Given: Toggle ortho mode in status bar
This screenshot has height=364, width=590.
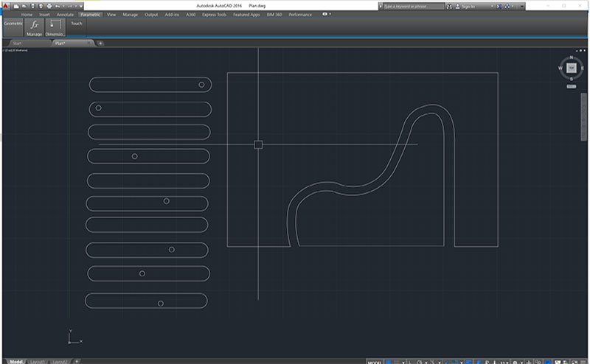Looking at the screenshot, I should click(410, 362).
